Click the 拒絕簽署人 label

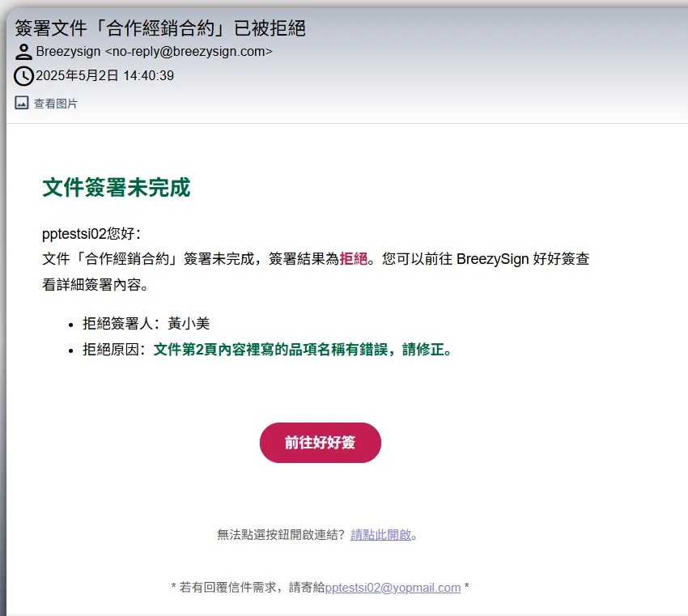point(121,323)
